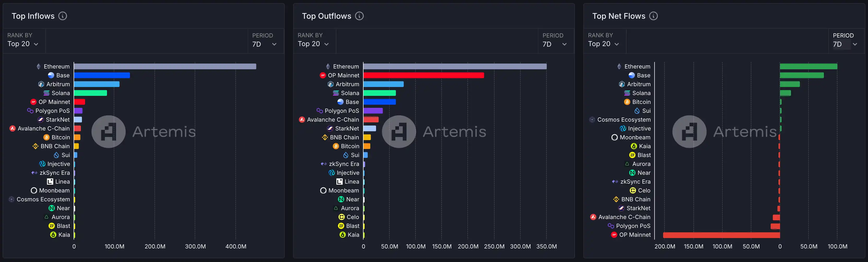Click the Bitcoin icon in Top Net Flows
This screenshot has height=262, width=868.
[x=627, y=102]
